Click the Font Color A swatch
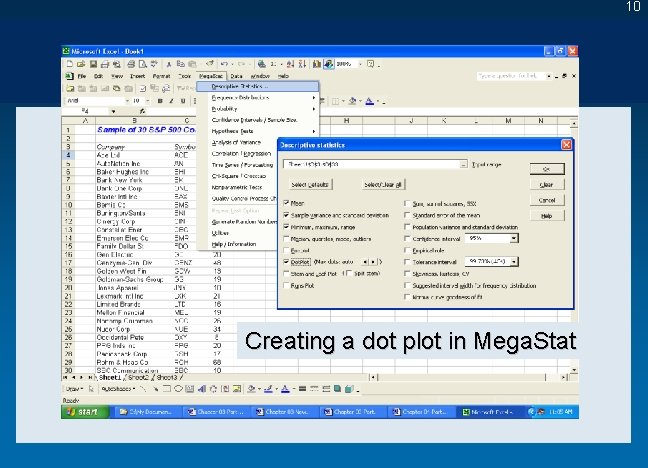Viewport: 648px width, 468px height. point(369,101)
